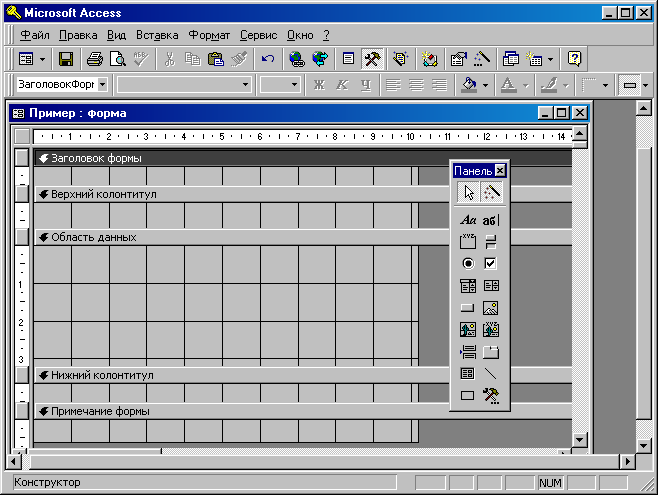Click the Save (floppy disk) icon
Image resolution: width=658 pixels, height=495 pixels.
[x=66, y=59]
